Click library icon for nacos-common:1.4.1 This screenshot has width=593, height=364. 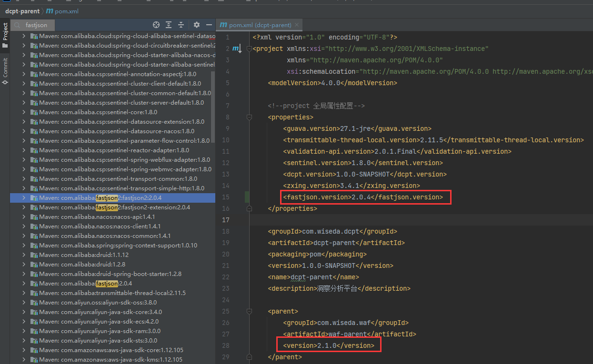(x=34, y=236)
